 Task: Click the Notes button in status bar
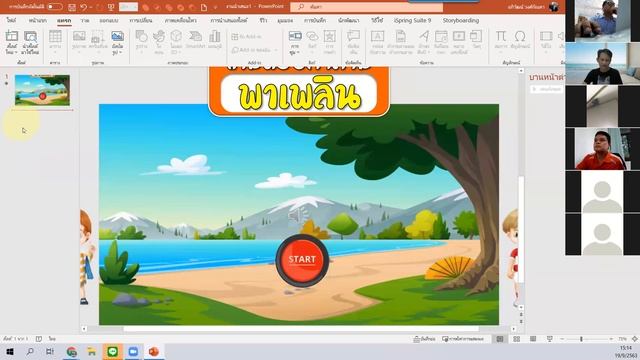[424, 339]
